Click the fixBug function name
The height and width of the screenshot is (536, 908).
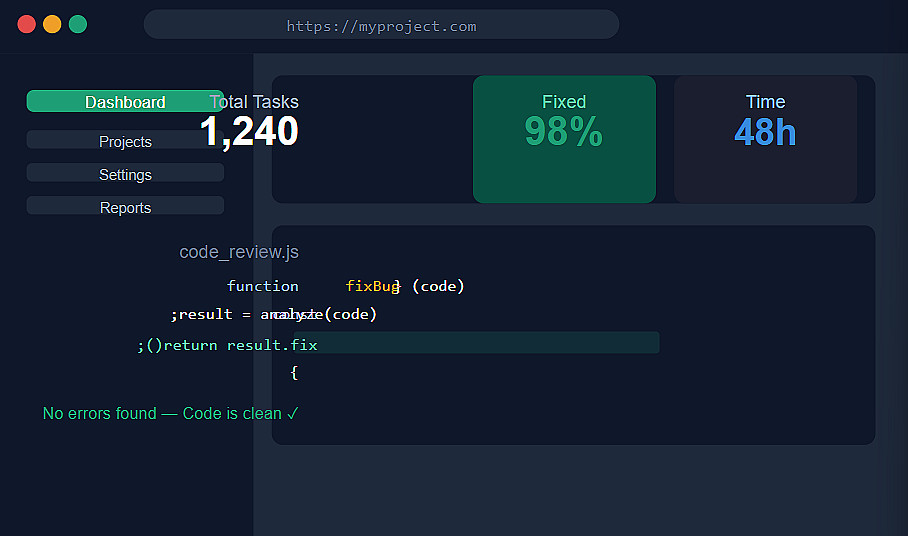coord(373,286)
